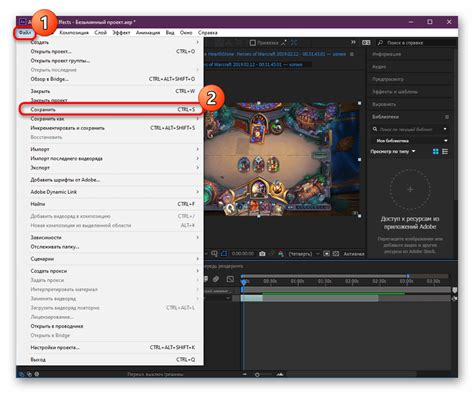This screenshot has width=474, height=394.
Task: Click the toolbar overflow double-arrow
Action: click(x=353, y=42)
